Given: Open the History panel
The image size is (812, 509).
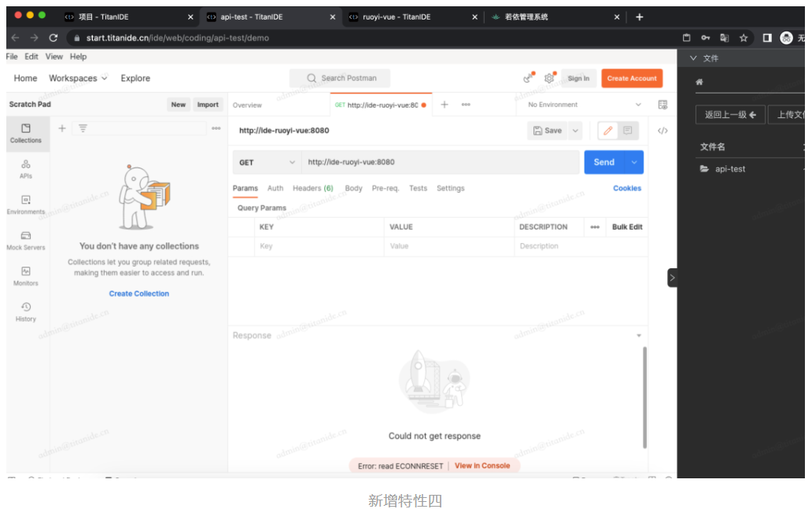Looking at the screenshot, I should tap(26, 311).
